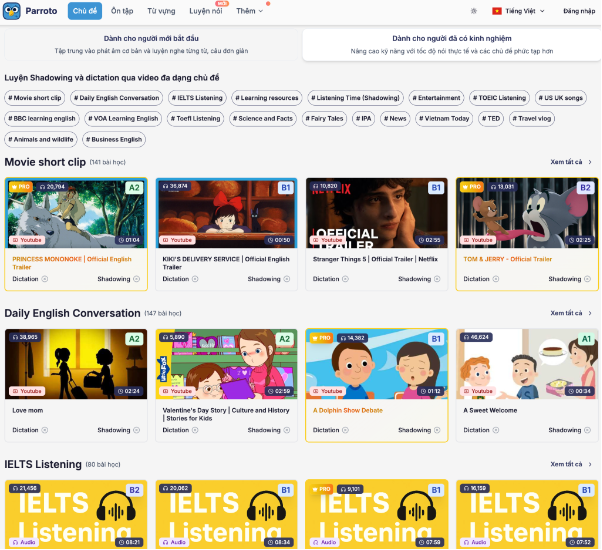
Task: Click the Đăng nhập button
Action: click(578, 11)
